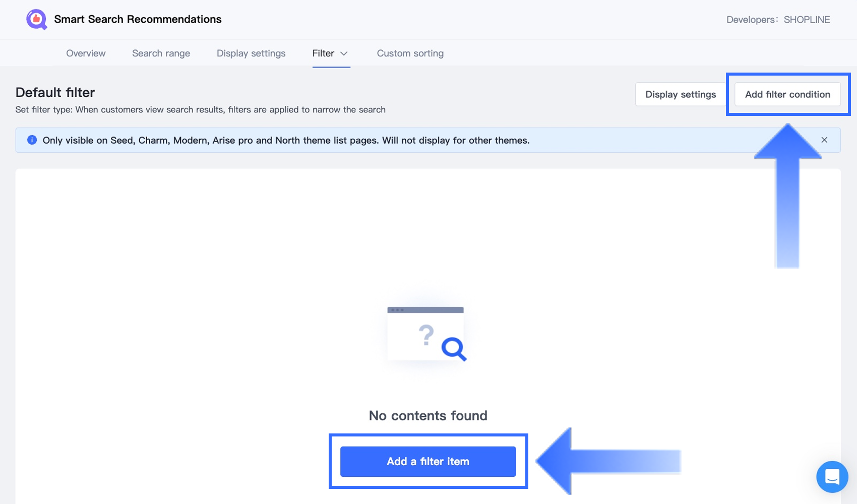Open the Search range tab
The height and width of the screenshot is (504, 857).
161,53
